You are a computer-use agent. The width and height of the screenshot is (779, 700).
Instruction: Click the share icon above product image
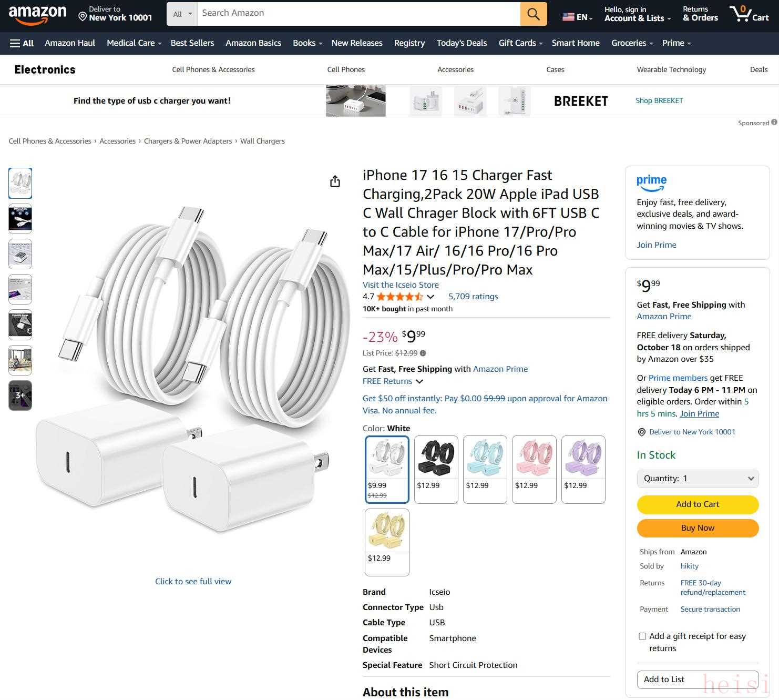335,181
